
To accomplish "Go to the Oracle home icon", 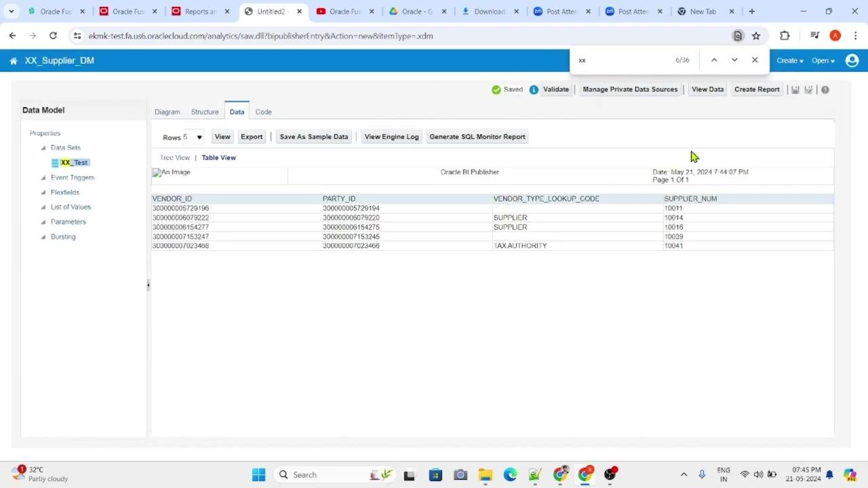I will 13,61.
